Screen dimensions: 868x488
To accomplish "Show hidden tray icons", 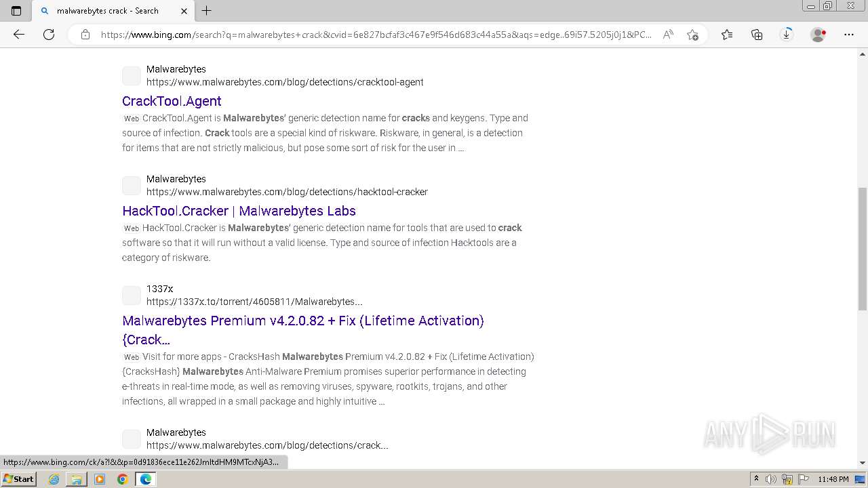I will (x=756, y=479).
